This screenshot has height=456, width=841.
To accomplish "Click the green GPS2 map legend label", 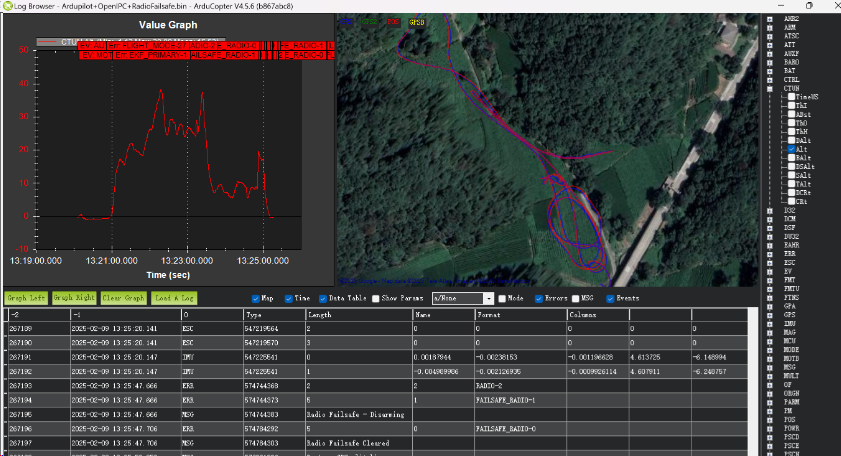I will (x=369, y=22).
